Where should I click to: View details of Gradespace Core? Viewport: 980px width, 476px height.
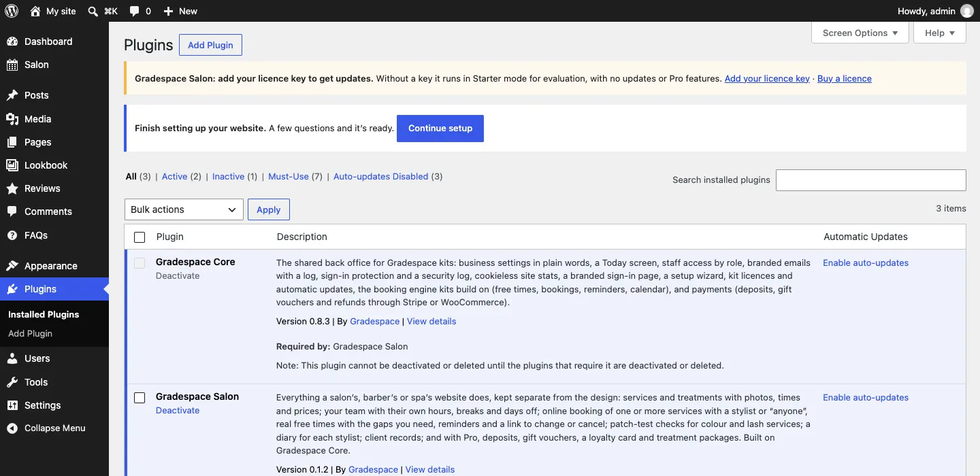[x=431, y=321]
